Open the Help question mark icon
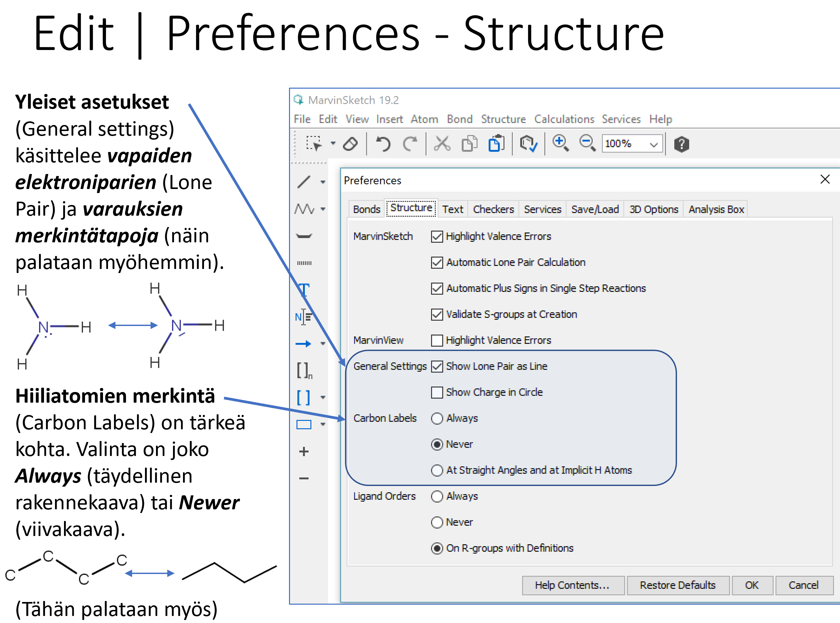Screen dimensions: 840x623 coord(681,144)
